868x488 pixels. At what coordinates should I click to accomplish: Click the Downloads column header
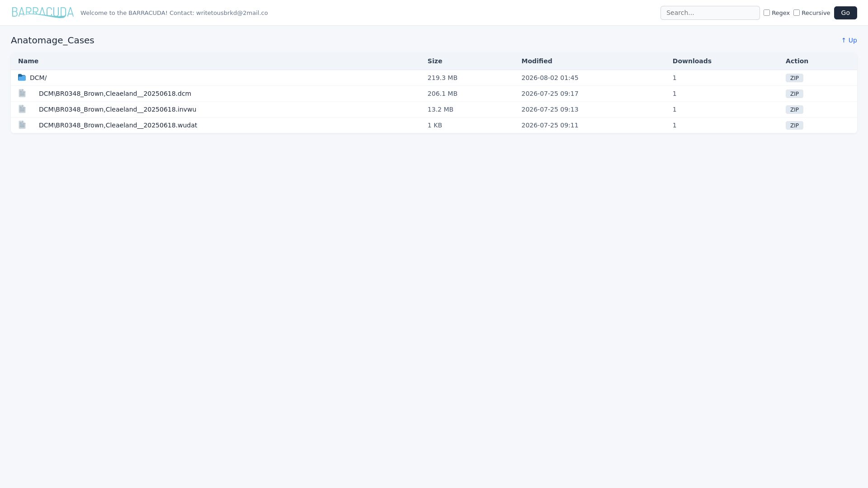[692, 61]
